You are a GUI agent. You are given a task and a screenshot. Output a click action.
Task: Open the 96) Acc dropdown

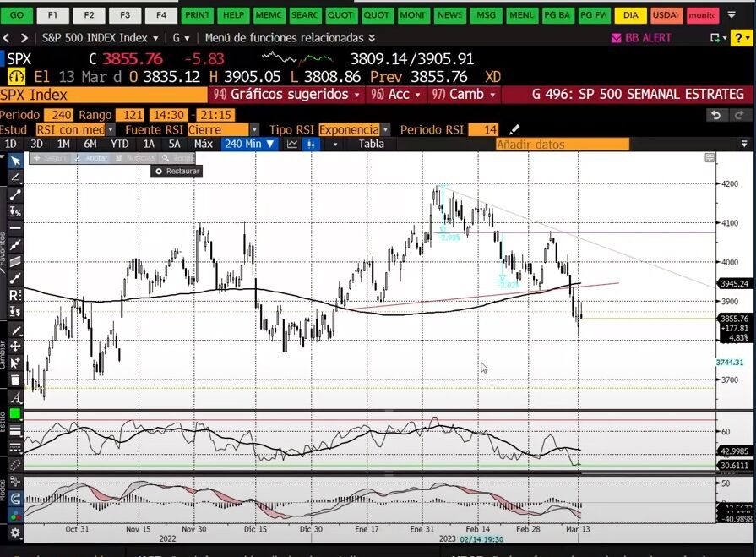point(395,94)
